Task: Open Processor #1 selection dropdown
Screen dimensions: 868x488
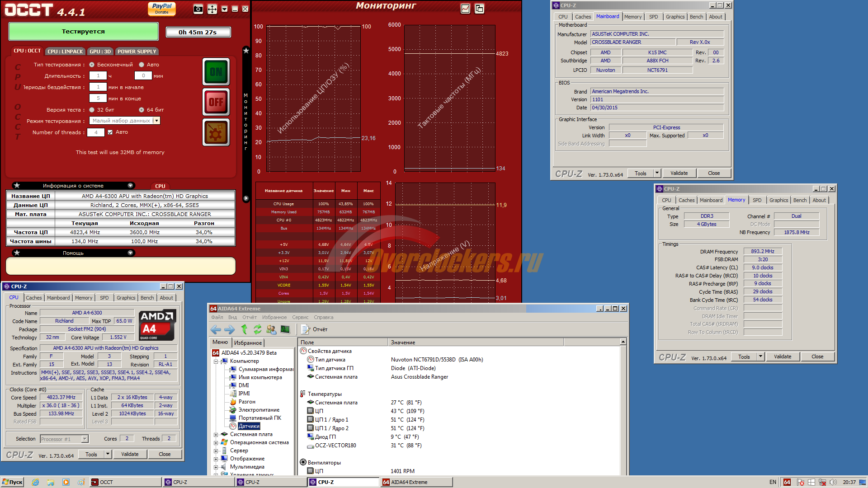Action: 85,439
